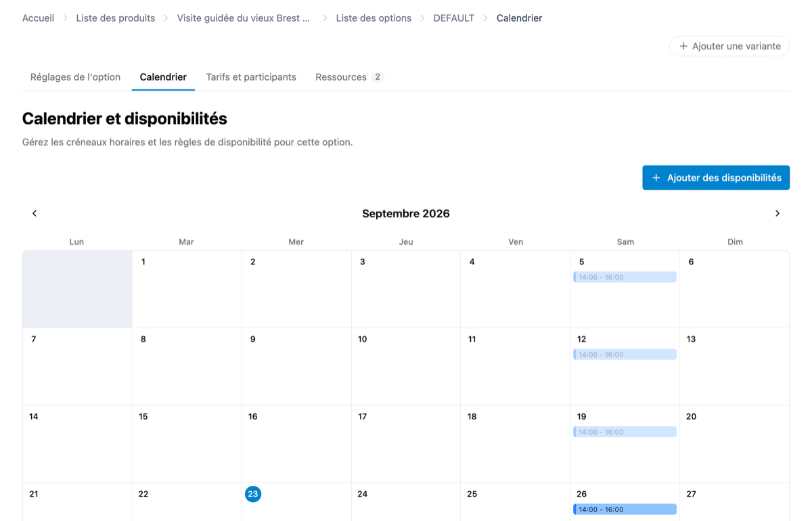Open the DEFAULT breadcrumb link
This screenshot has width=812, height=521.
[x=454, y=18]
